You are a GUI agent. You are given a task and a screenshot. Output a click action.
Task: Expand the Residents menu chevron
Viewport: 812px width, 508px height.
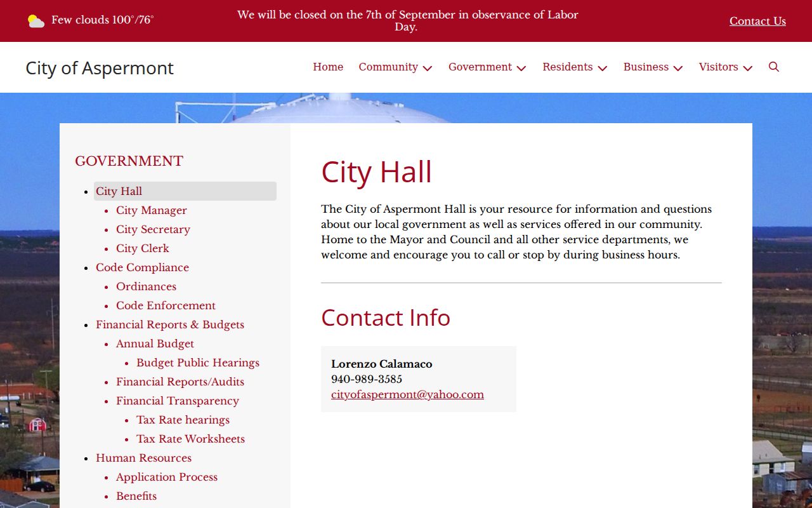point(603,68)
